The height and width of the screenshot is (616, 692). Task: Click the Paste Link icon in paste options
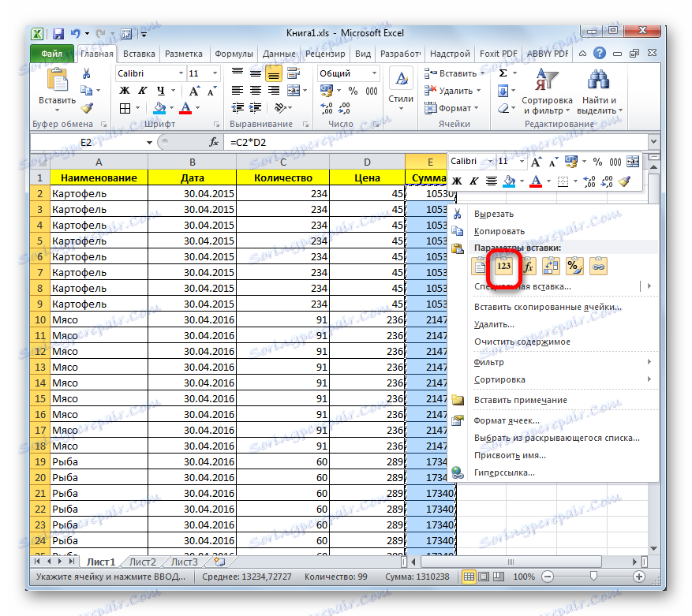coord(597,266)
